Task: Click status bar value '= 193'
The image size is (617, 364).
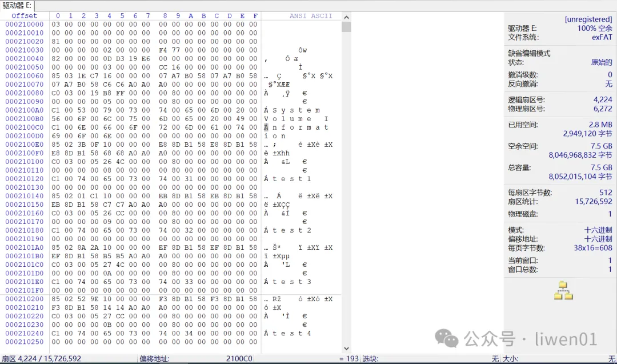Action: [x=349, y=359]
